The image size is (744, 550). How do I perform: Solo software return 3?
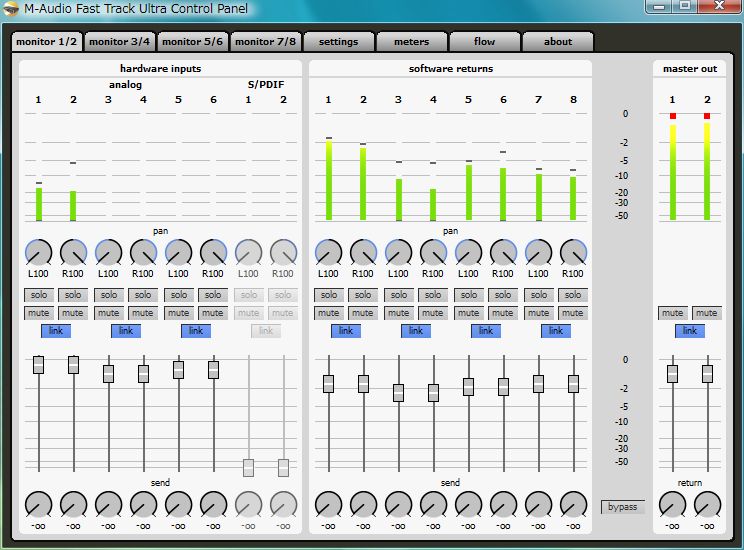[399, 295]
